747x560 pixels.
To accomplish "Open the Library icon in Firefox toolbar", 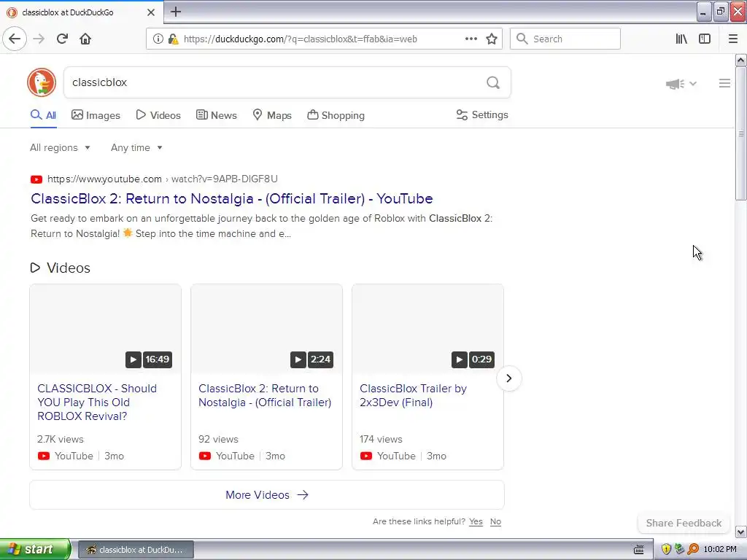I will tap(681, 39).
